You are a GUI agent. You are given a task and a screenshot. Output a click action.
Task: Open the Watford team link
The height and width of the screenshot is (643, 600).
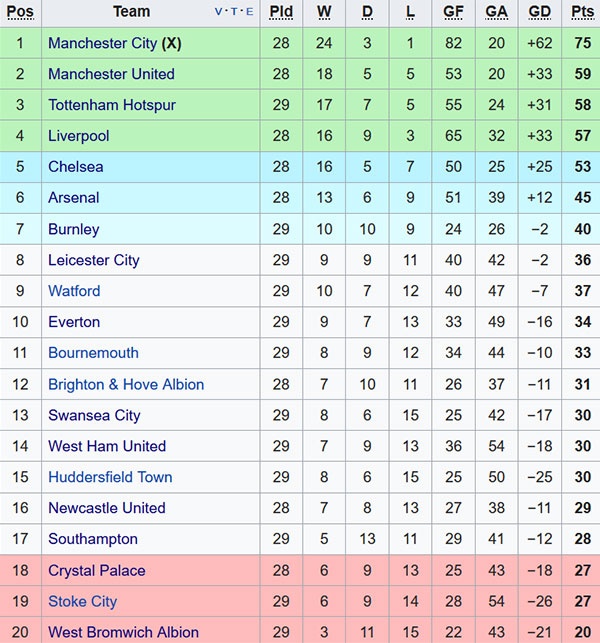pos(74,291)
